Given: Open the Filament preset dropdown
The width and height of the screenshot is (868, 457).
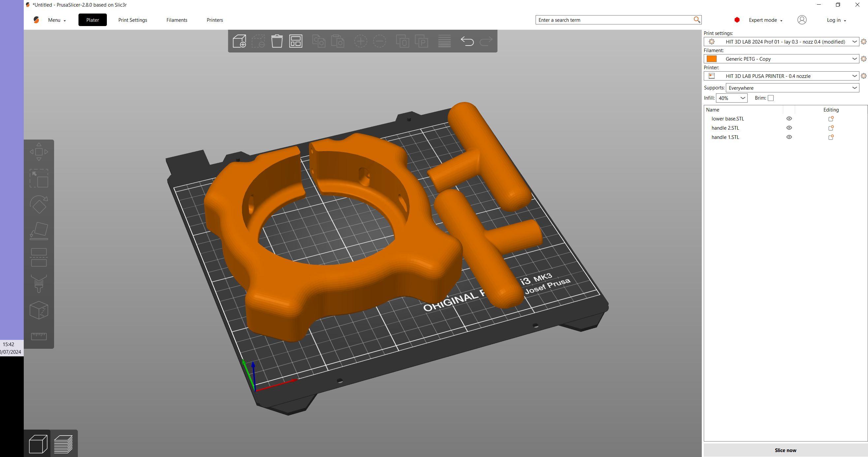Looking at the screenshot, I should [781, 59].
